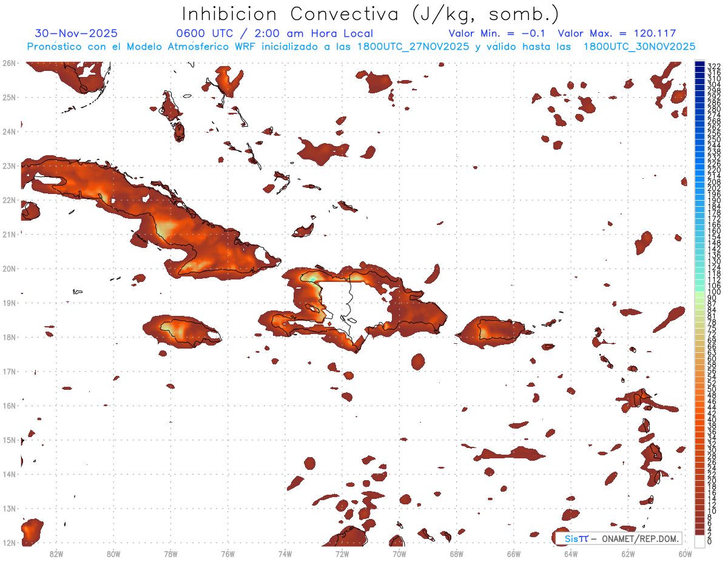Screen dimensions: 728x562
Task: Click the longitude label "68W"
Action: point(457,554)
